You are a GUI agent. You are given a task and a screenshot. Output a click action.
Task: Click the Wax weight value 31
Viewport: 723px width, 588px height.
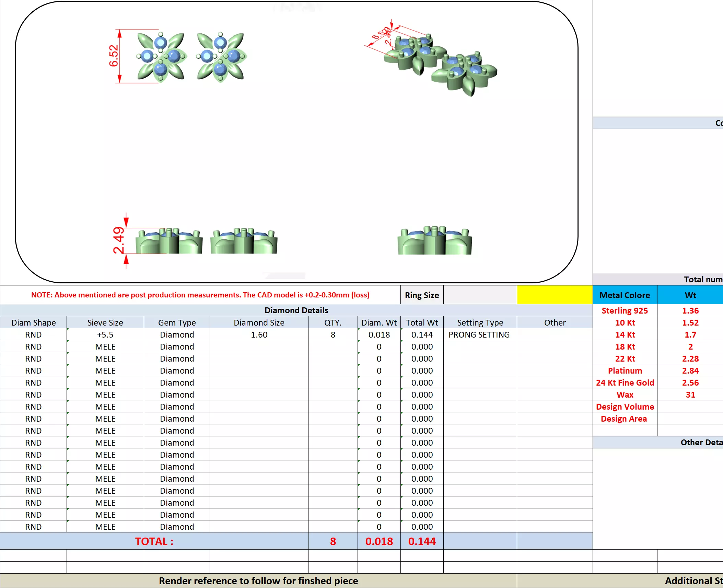click(x=690, y=395)
